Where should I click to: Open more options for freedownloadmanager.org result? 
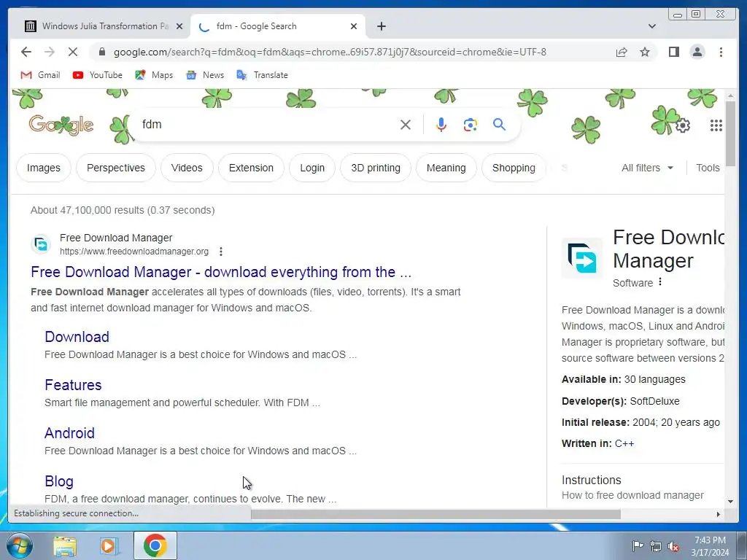pos(220,252)
